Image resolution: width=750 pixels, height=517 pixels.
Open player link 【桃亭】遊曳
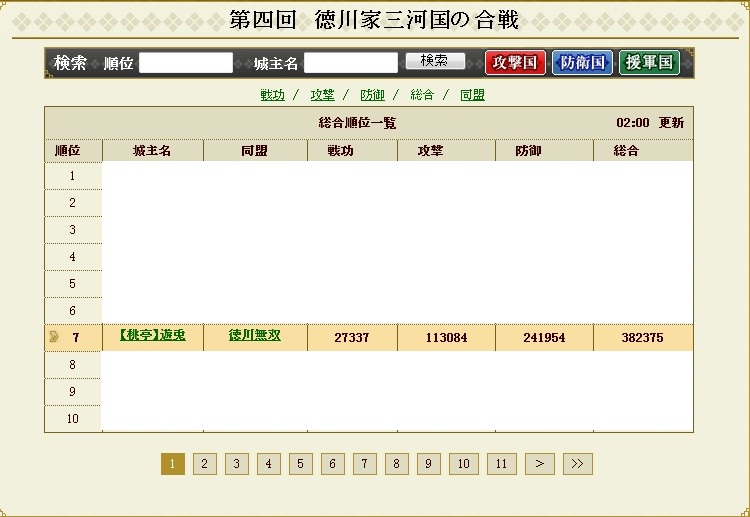(x=153, y=335)
